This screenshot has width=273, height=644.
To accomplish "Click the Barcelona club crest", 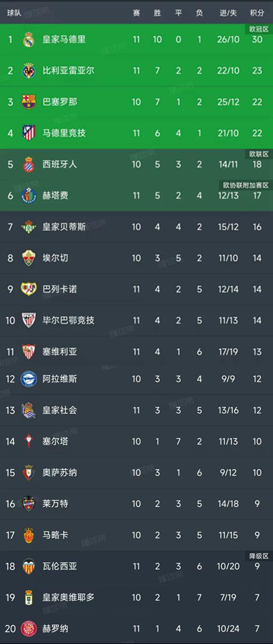I will click(28, 101).
